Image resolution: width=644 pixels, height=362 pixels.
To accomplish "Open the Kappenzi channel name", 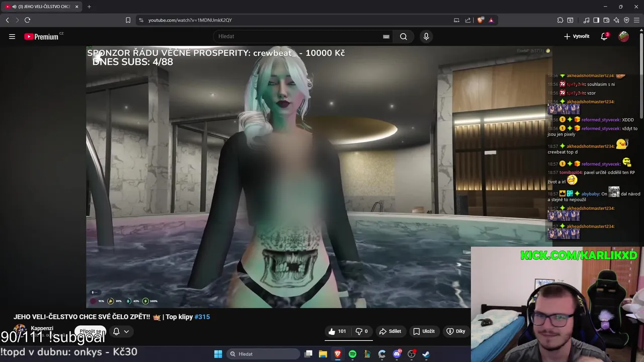I will click(x=42, y=328).
